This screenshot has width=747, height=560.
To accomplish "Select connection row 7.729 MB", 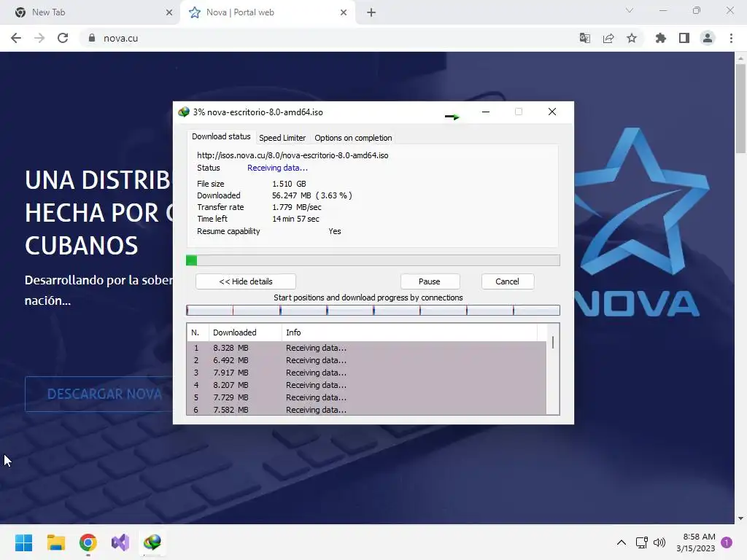I will (x=366, y=397).
